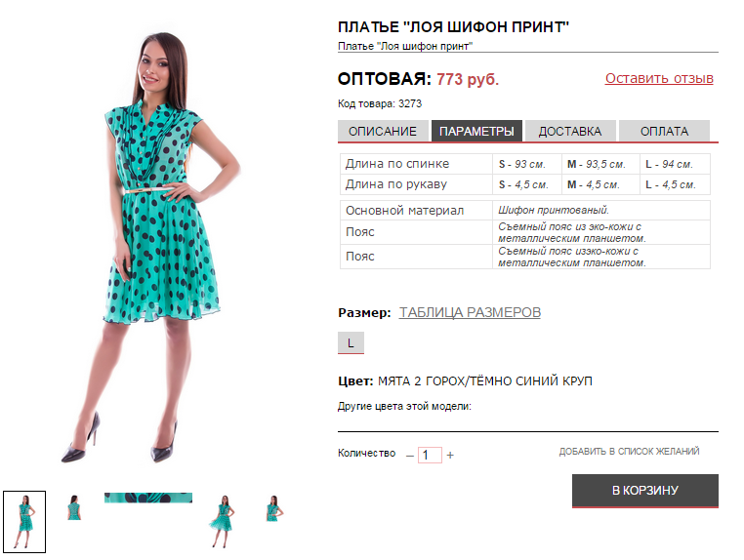Select the ОПЛАТА tab
The height and width of the screenshot is (560, 744).
coord(664,132)
